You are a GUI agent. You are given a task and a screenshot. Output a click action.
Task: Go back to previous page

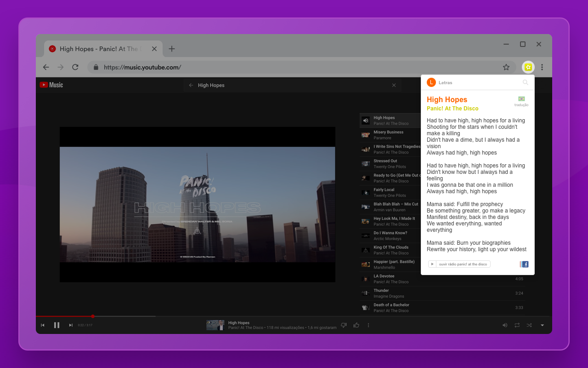[46, 67]
